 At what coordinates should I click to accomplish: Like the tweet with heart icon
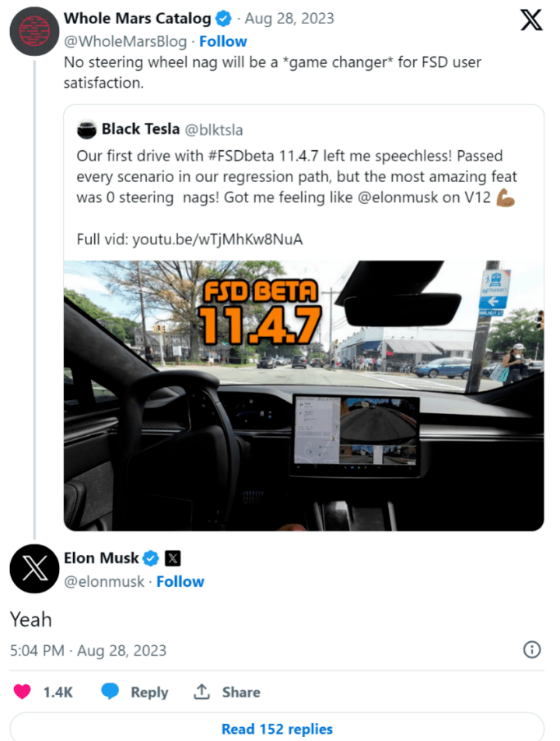[22, 692]
